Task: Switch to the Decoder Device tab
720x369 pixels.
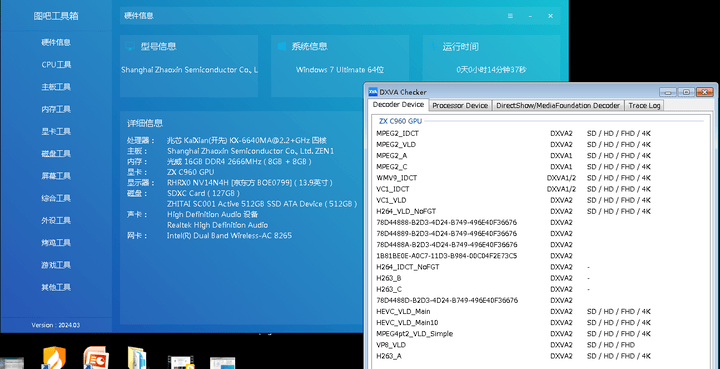Action: (x=398, y=105)
